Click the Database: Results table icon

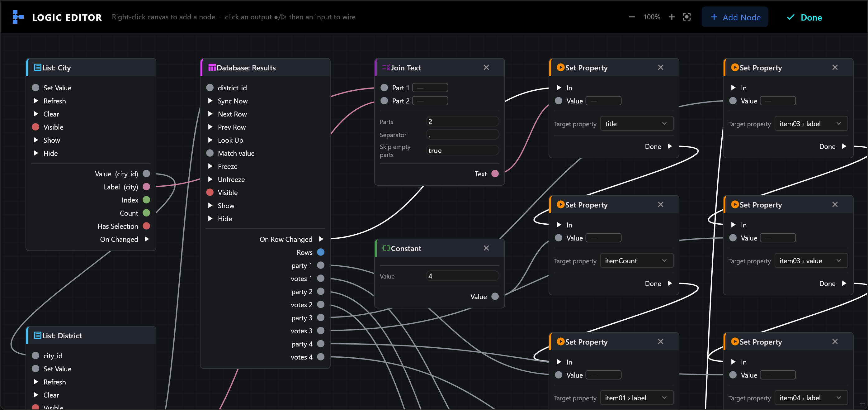(x=212, y=67)
